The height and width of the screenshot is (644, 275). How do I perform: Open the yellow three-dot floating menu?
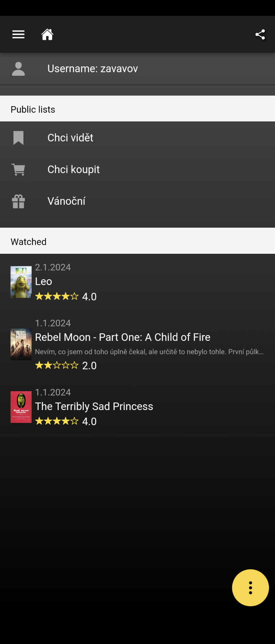pos(250,587)
